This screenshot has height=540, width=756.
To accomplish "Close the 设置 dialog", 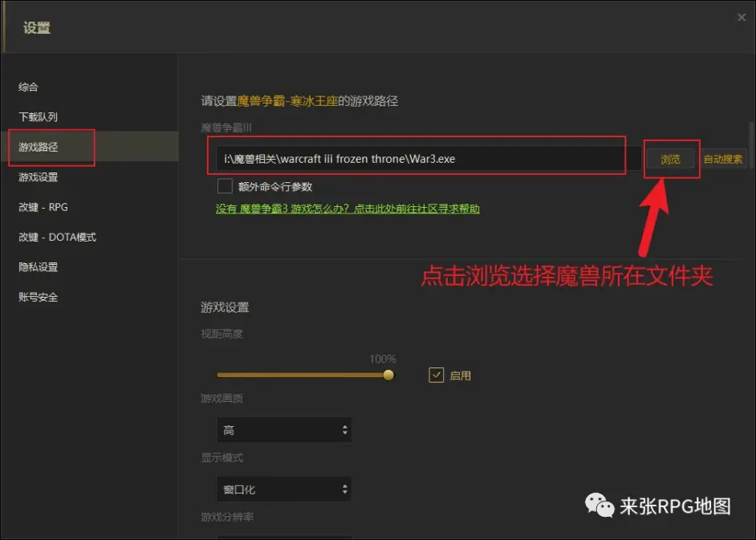I will click(742, 18).
